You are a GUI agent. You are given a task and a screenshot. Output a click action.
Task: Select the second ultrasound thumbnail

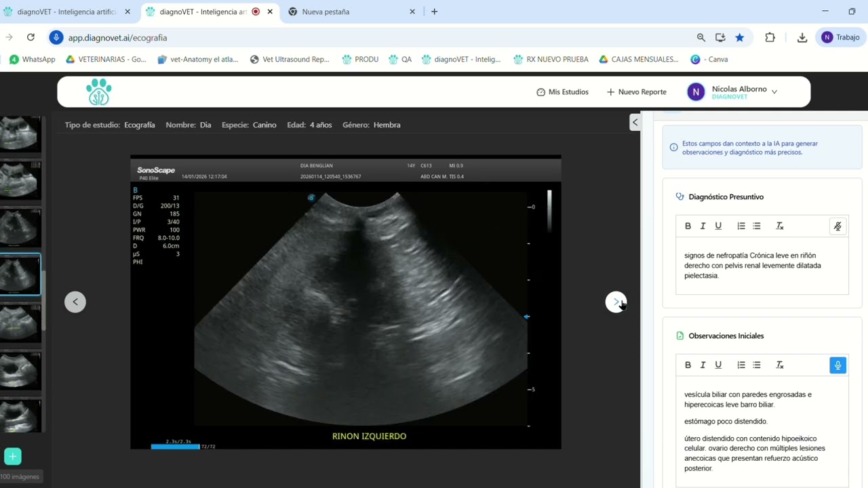pyautogui.click(x=20, y=180)
